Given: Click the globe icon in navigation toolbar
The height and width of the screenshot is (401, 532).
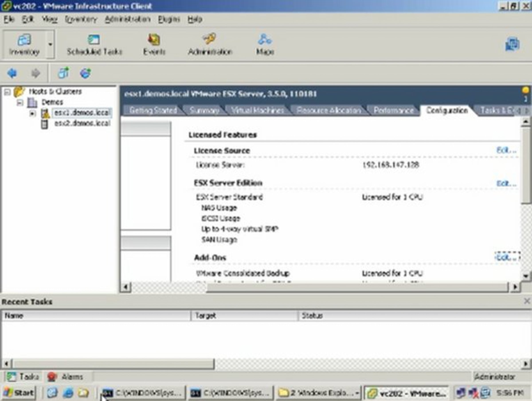Looking at the screenshot, I should tap(85, 73).
